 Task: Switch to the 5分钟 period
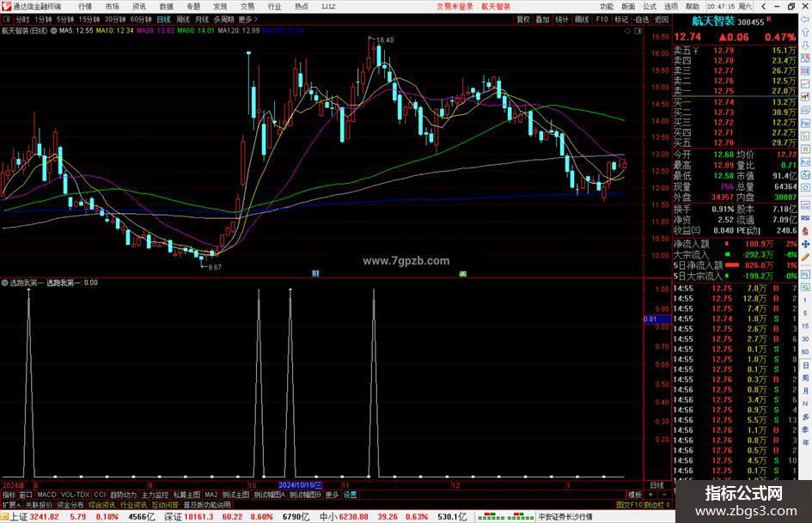(65, 19)
